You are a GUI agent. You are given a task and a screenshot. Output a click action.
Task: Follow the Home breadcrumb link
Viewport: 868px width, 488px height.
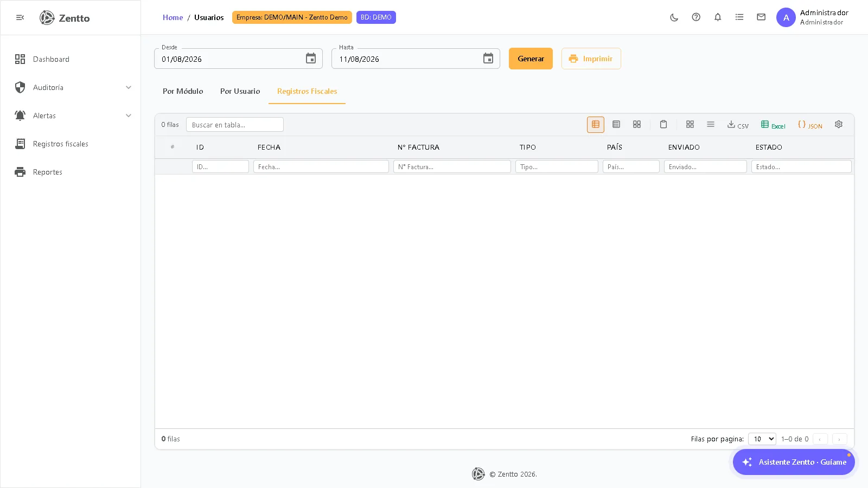click(173, 17)
